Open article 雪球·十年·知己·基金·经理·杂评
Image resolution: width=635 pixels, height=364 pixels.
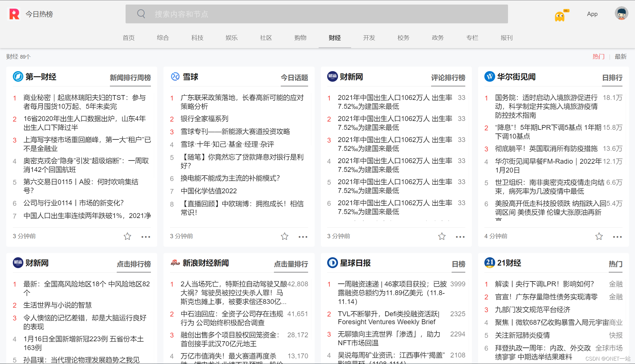[227, 144]
